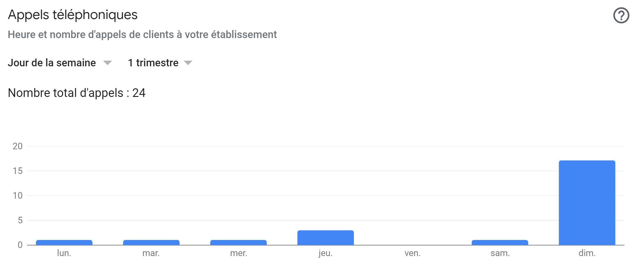Click the arrow next to Jour de la semaine
This screenshot has width=644, height=270.
click(x=107, y=63)
